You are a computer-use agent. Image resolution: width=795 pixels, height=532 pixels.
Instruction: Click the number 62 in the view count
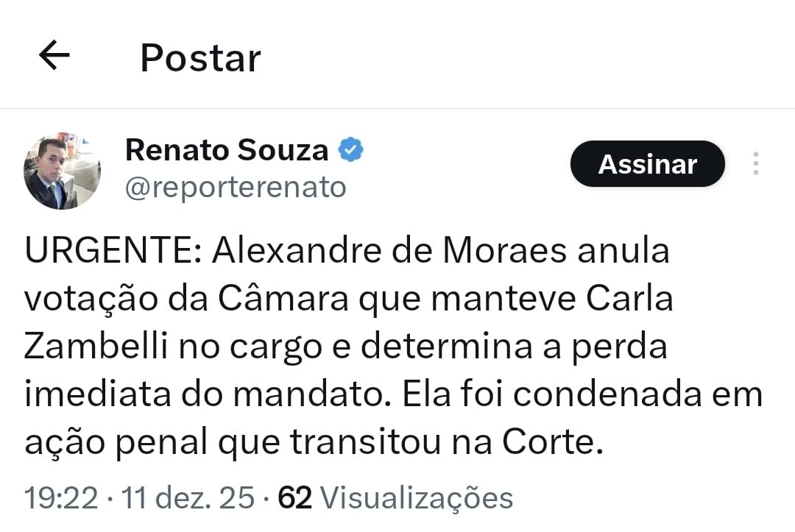pyautogui.click(x=294, y=498)
